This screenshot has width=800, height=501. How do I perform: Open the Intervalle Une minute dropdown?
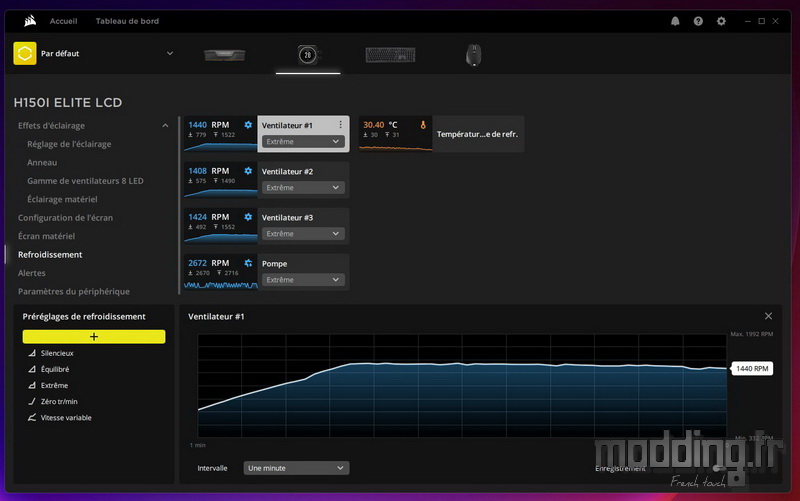click(296, 468)
